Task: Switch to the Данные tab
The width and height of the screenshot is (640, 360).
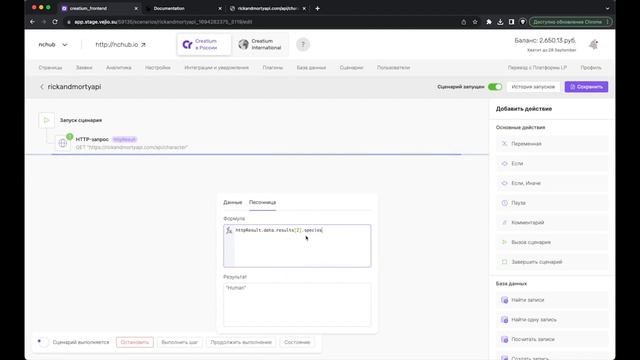Action: click(233, 202)
